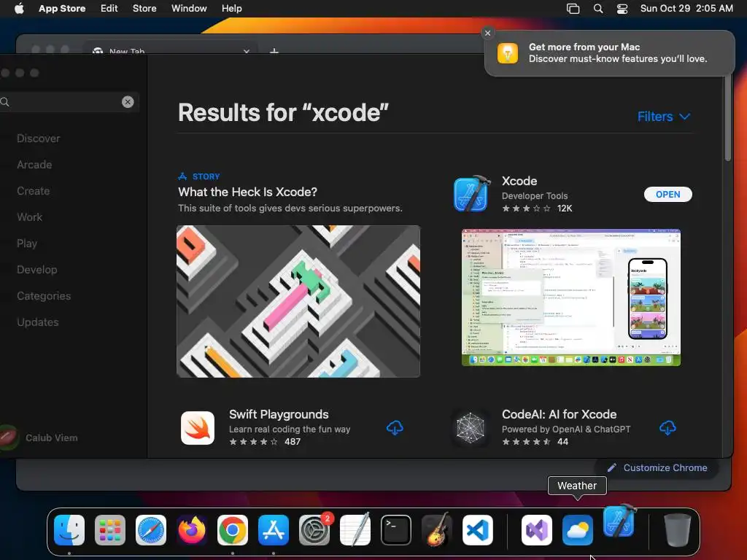The image size is (747, 560).
Task: Click the search magnifier icon in sidebar
Action: click(5, 102)
